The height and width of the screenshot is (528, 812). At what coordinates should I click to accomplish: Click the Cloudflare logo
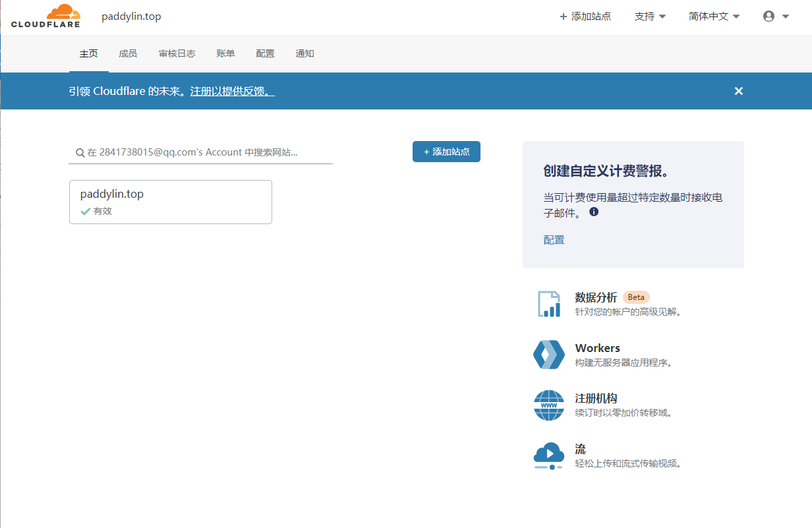pos(45,16)
